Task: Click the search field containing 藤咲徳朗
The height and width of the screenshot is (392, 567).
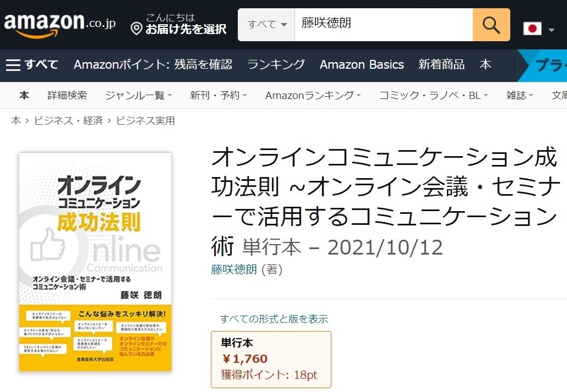Action: tap(384, 25)
